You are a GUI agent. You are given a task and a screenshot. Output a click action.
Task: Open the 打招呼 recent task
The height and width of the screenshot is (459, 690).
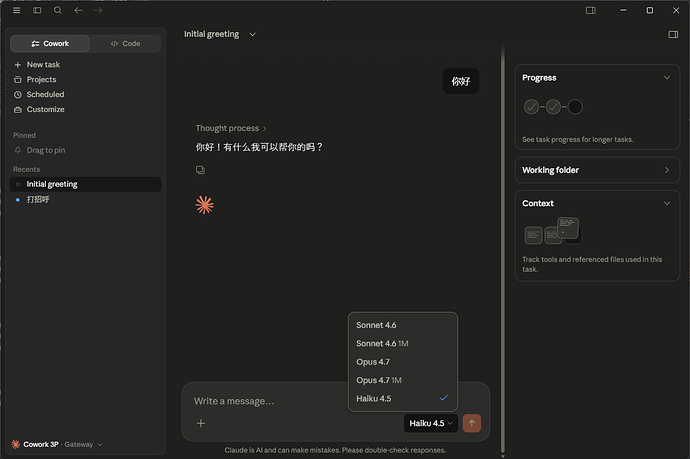[85, 199]
